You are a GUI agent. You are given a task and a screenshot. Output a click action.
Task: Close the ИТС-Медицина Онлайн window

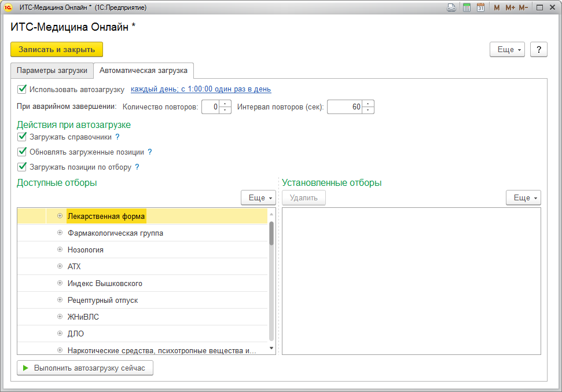coord(552,8)
